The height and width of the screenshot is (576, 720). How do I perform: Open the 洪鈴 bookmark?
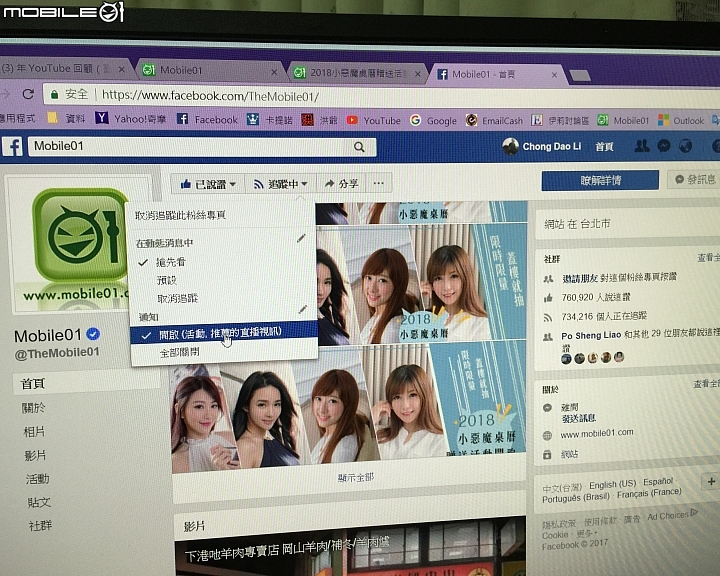coord(320,120)
